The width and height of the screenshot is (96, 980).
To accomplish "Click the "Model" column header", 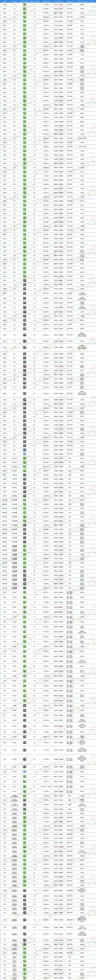I will (14, 1).
